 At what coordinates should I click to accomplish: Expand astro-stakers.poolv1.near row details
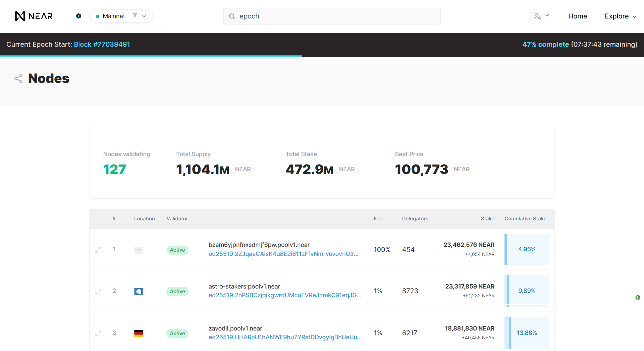(x=98, y=292)
